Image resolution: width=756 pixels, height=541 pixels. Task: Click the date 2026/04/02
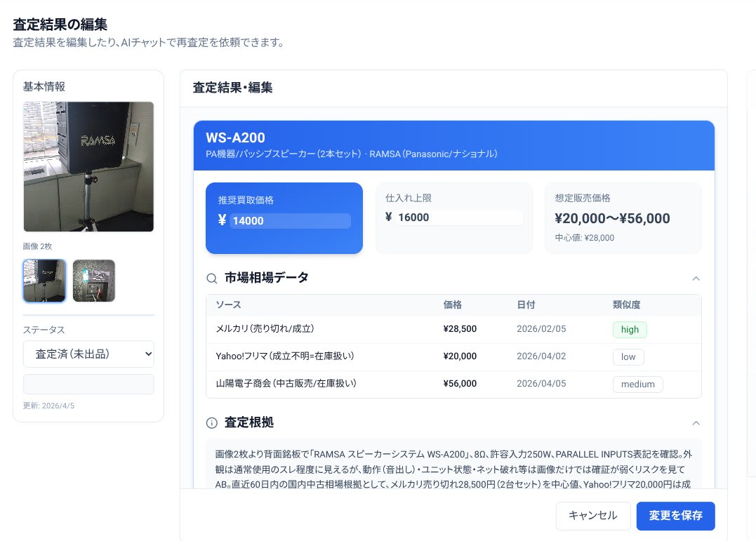pyautogui.click(x=541, y=356)
